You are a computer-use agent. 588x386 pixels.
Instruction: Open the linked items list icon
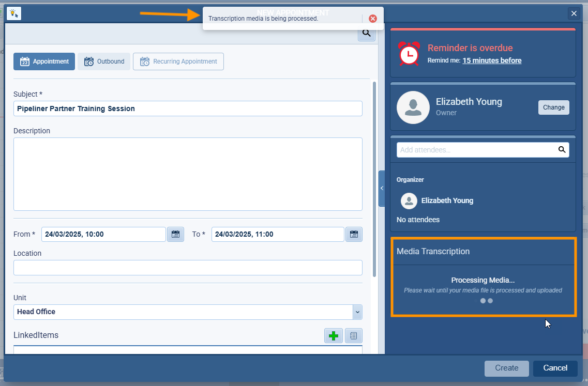click(x=354, y=335)
